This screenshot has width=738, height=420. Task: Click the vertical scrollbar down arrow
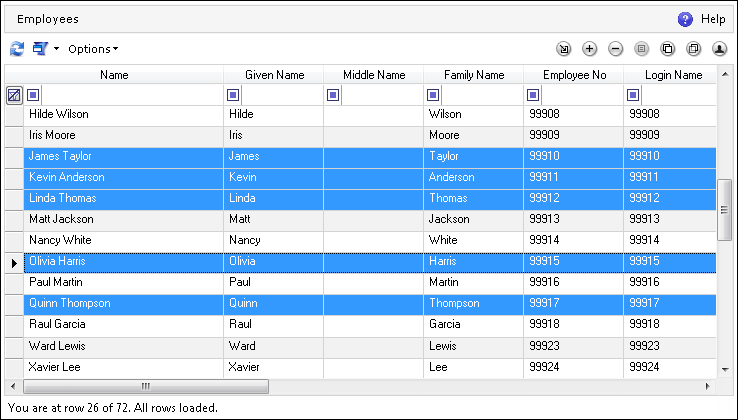pyautogui.click(x=725, y=370)
